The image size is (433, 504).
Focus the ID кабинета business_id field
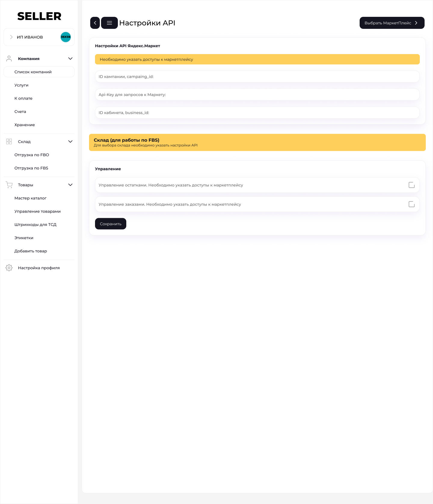[257, 113]
